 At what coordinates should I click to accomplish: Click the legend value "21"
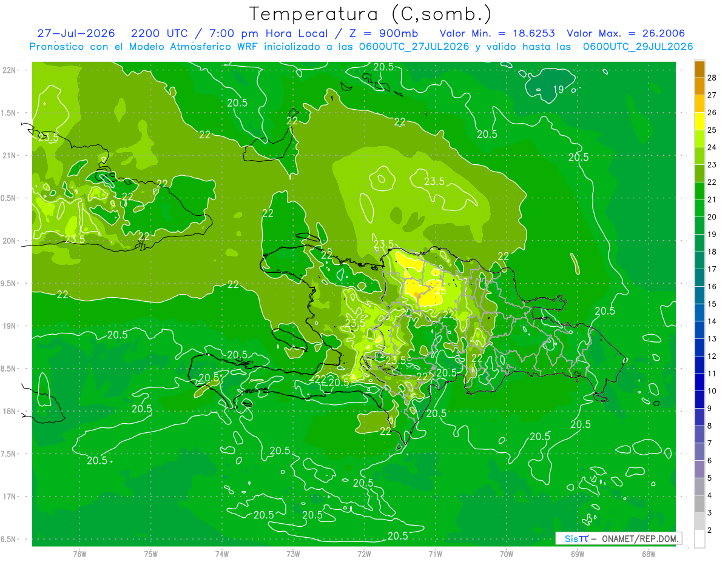pos(713,199)
